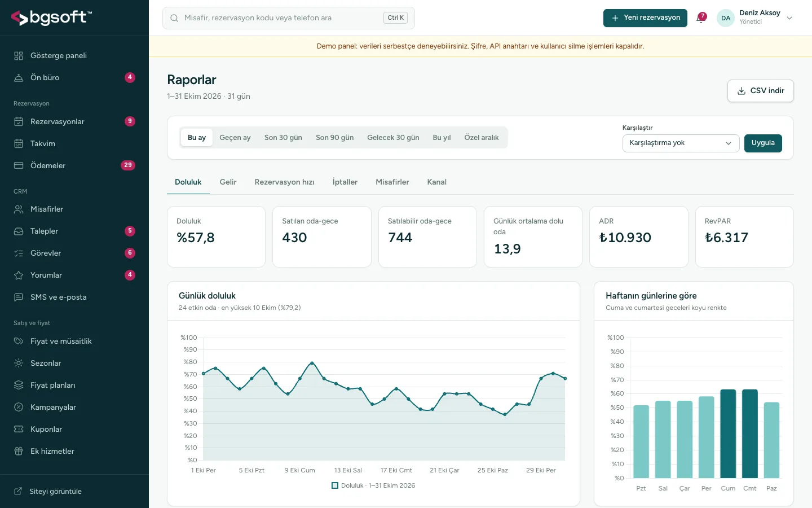Open the Kuponlar ticket icon
Screen dimensions: 812x508
(19, 430)
